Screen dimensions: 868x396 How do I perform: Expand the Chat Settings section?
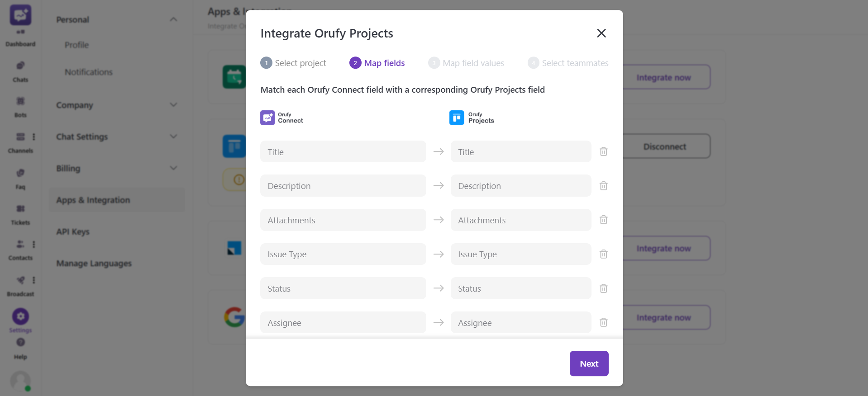(173, 137)
